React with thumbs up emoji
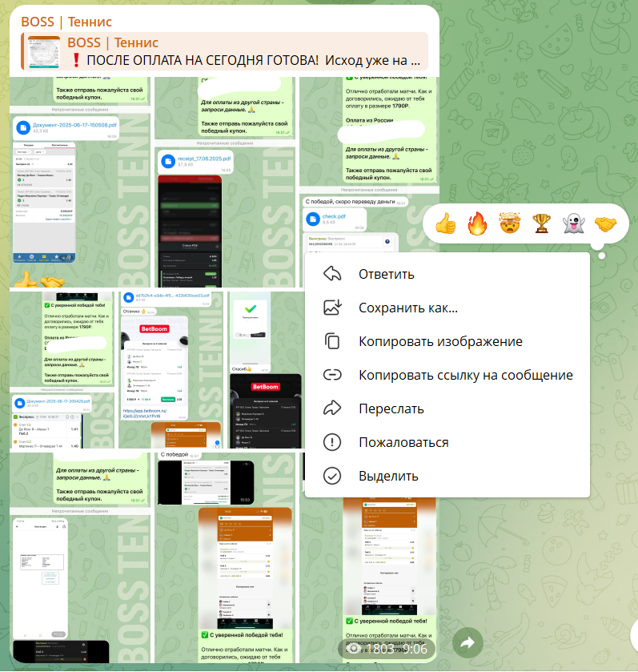 point(445,224)
